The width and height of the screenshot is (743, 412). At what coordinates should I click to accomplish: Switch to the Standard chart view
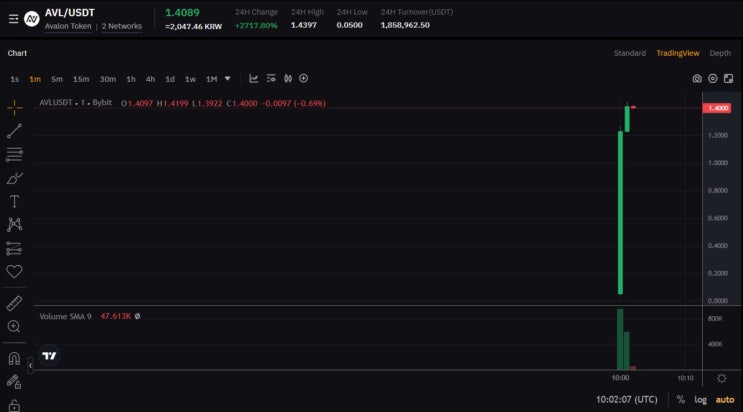point(630,53)
